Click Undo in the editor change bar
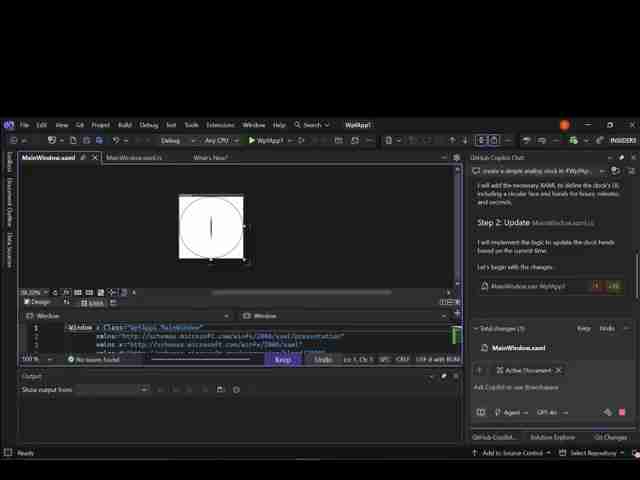Viewport: 640px width, 480px height. (x=322, y=360)
